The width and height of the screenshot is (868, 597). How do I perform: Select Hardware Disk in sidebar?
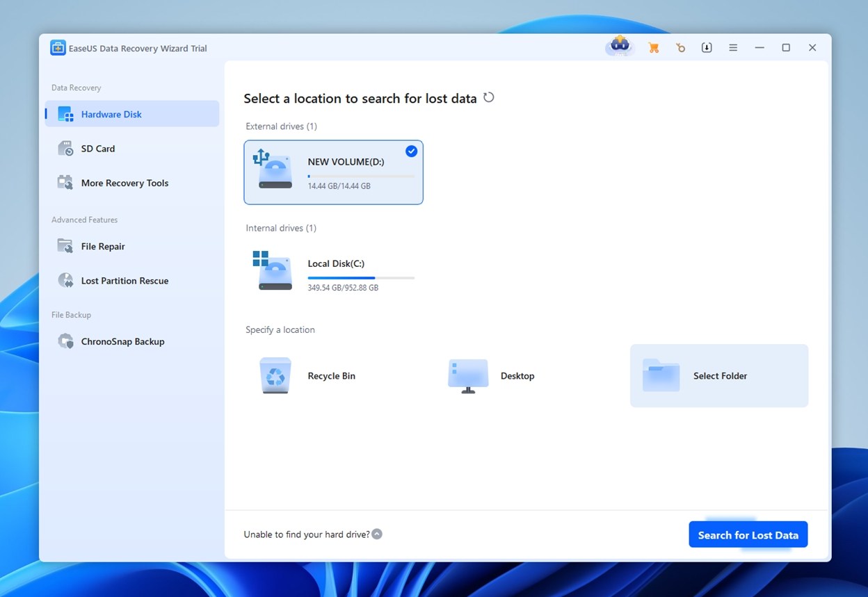tap(132, 114)
